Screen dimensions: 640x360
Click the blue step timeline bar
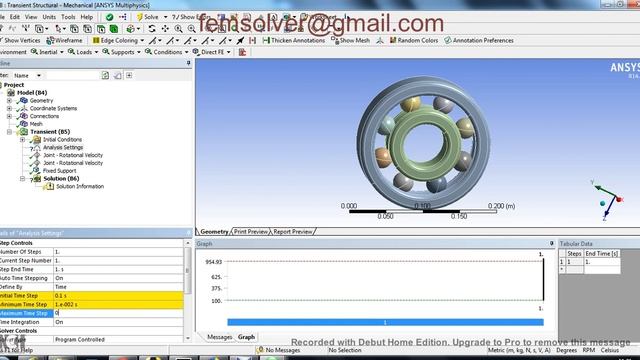tap(385, 322)
